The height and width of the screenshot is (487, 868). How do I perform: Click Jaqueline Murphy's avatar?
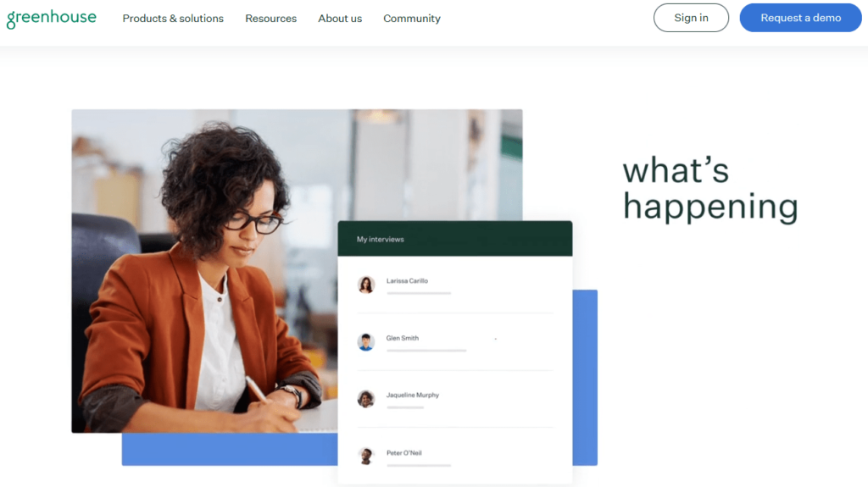366,398
